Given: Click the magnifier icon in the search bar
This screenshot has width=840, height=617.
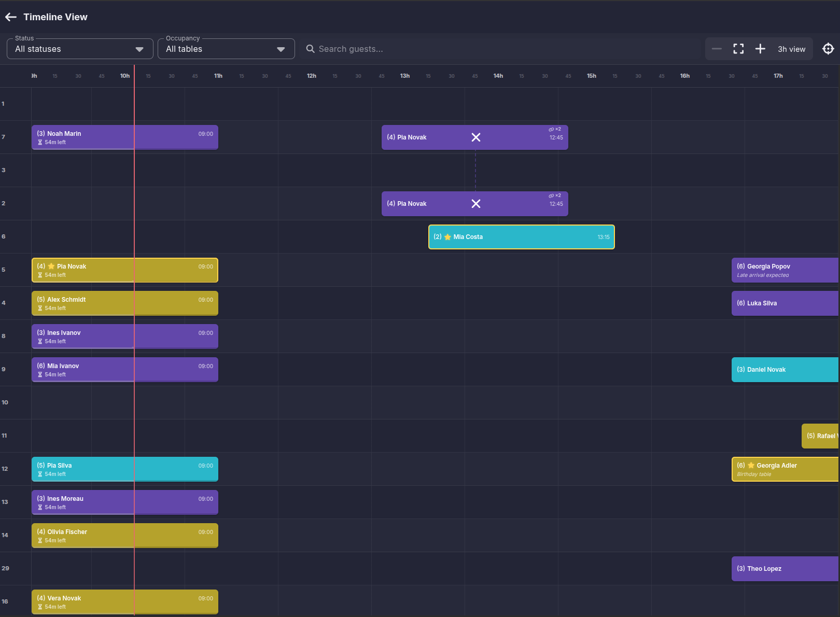Looking at the screenshot, I should point(310,49).
